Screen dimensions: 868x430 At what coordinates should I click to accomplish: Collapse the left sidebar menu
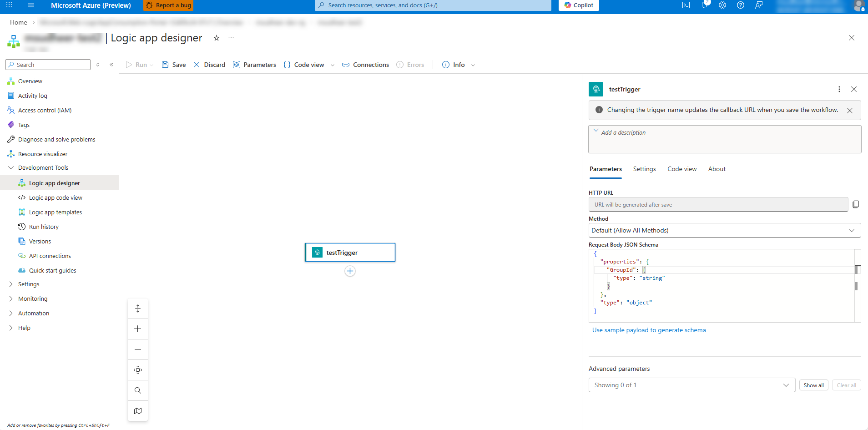(111, 65)
